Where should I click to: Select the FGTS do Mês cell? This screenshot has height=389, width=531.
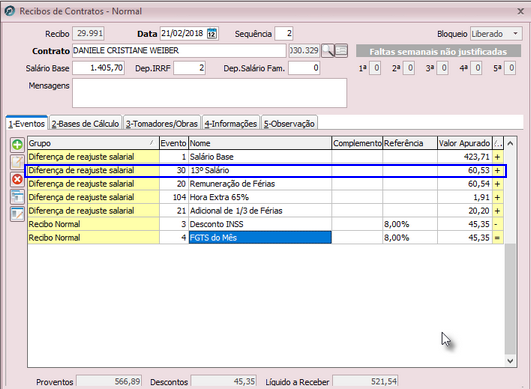(260, 238)
